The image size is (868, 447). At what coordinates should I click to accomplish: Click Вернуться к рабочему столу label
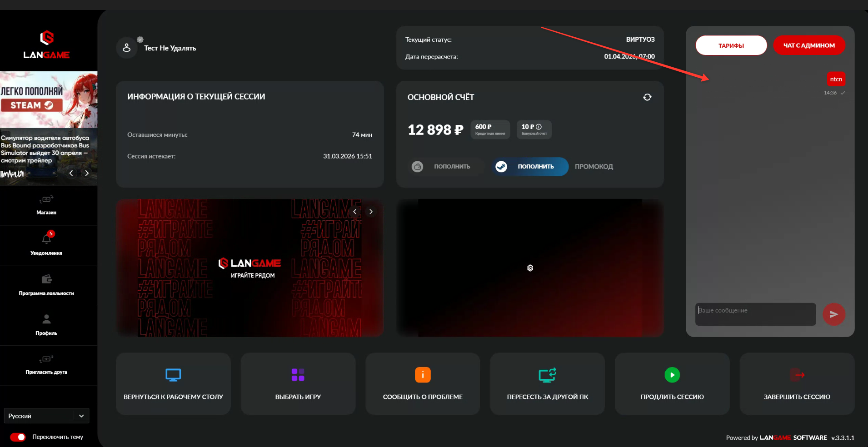tap(173, 397)
